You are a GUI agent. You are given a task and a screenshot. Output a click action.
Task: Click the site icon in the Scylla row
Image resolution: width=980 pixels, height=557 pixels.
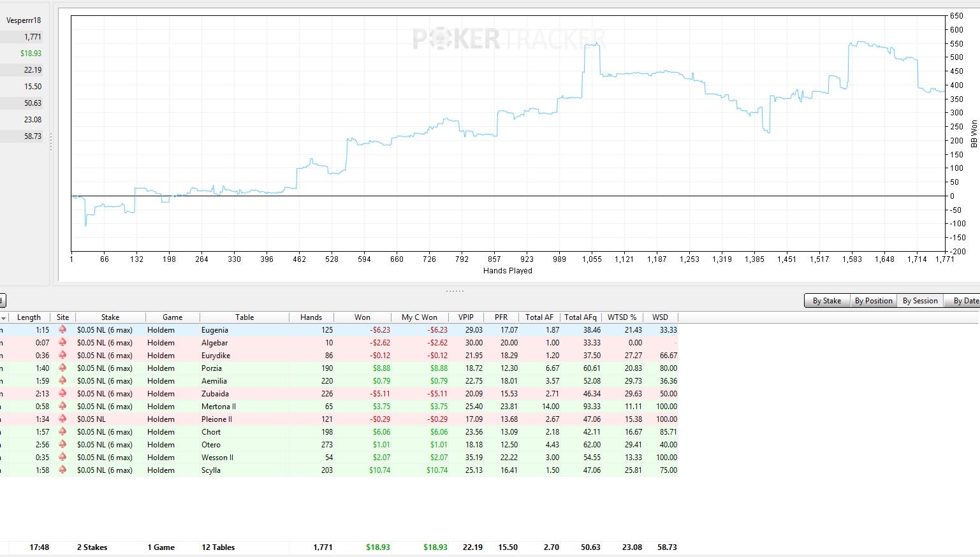(x=62, y=470)
